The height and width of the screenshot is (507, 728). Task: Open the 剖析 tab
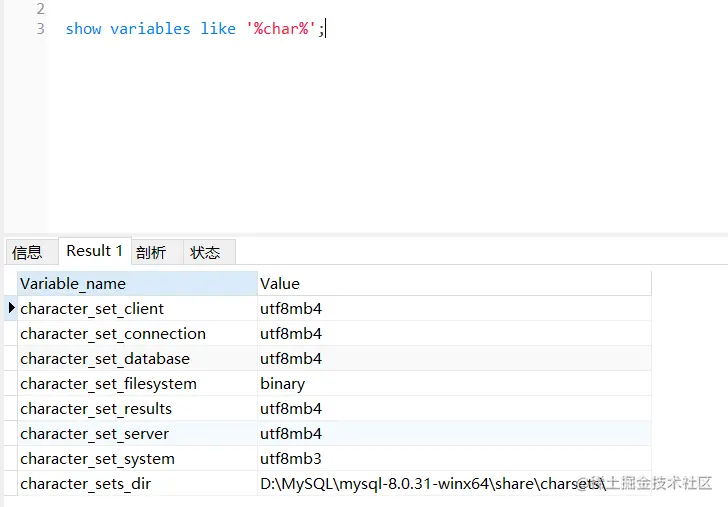click(x=151, y=252)
